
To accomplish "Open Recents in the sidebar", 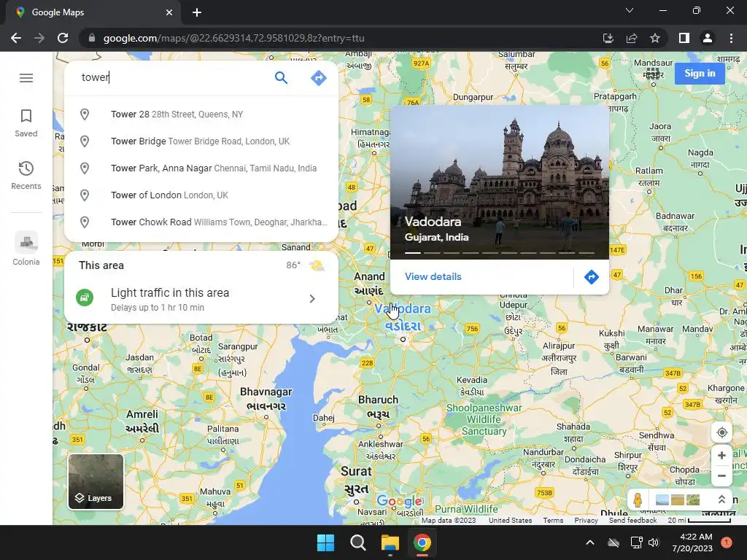I will 26,176.
